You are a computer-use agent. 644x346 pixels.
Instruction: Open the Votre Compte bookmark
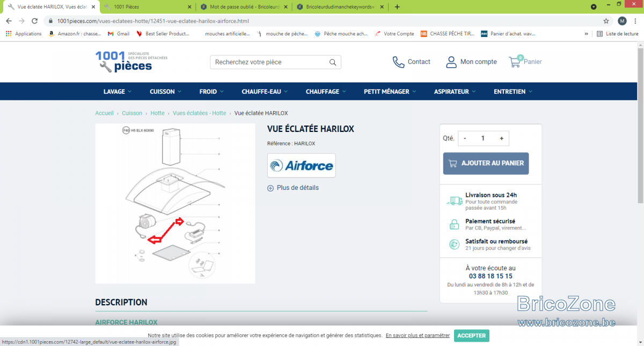pos(394,33)
